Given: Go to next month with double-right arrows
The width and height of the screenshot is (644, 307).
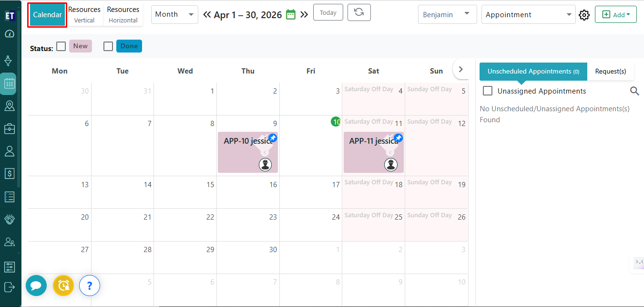Looking at the screenshot, I should [304, 14].
